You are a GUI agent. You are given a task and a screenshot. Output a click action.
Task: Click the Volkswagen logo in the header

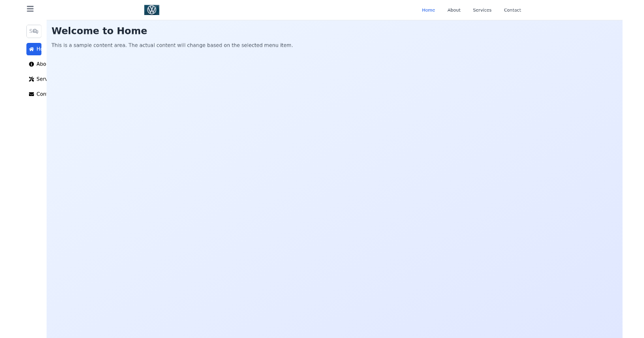[x=151, y=9]
